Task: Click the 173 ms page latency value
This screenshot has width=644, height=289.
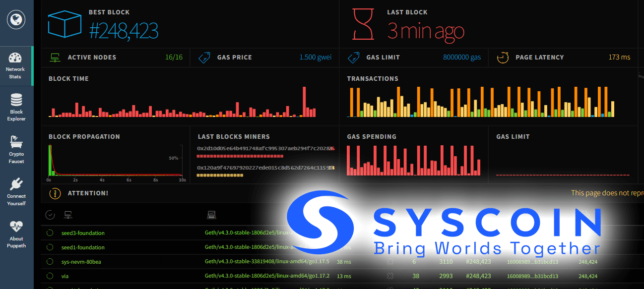Action: click(619, 58)
